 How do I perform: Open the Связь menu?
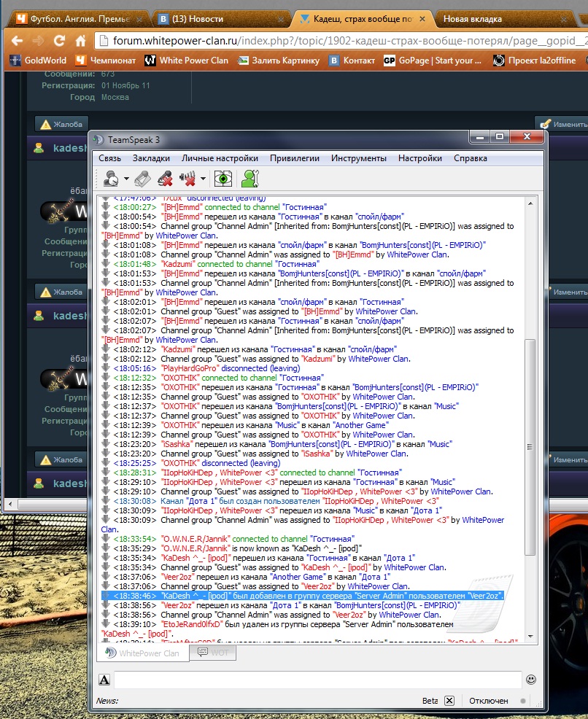tap(109, 158)
